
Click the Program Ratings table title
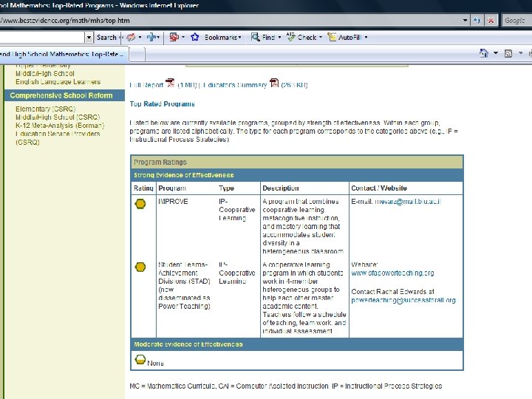[160, 162]
